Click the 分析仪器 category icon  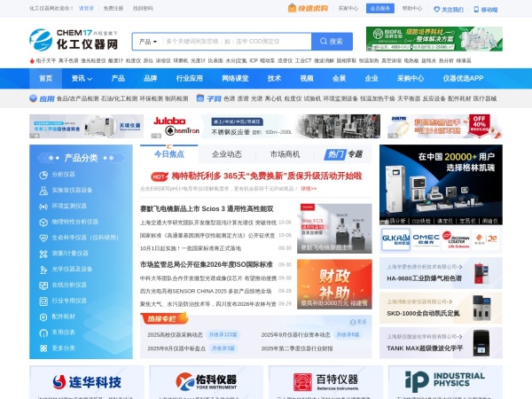pos(42,175)
